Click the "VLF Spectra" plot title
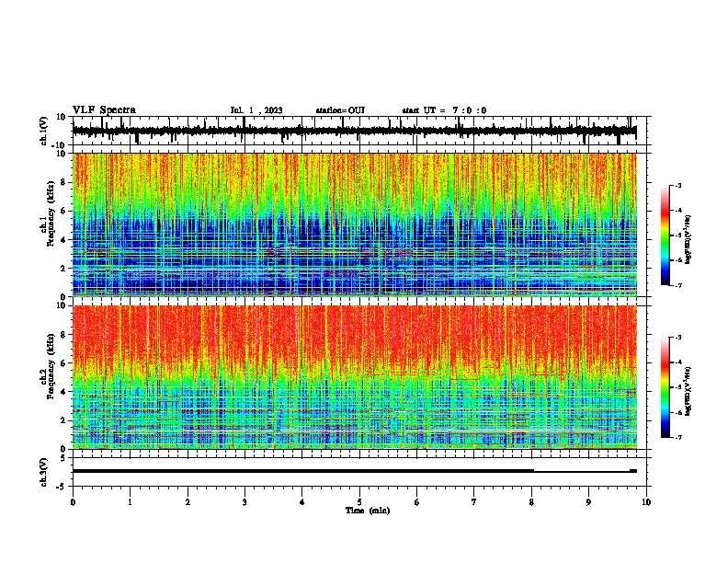 point(104,110)
